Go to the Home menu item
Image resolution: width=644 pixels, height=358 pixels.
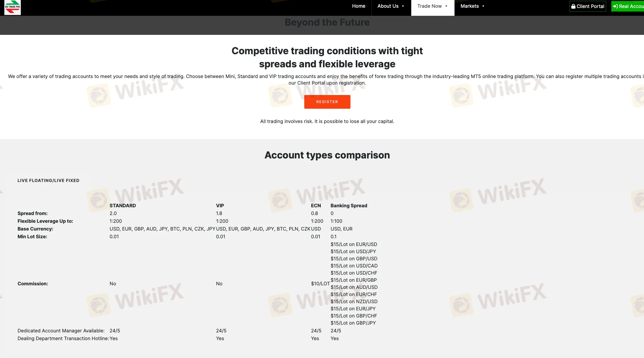[x=359, y=6]
